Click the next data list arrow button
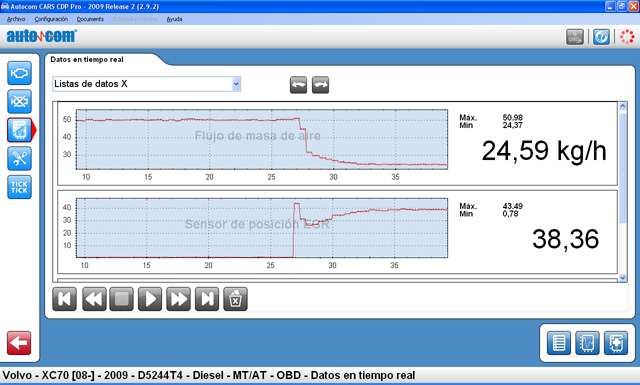Screen dimensions: 640x385 [x=320, y=85]
